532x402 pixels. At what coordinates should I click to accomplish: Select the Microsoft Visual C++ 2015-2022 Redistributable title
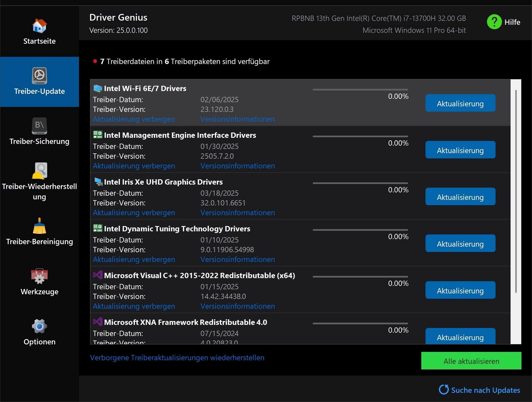pos(199,276)
